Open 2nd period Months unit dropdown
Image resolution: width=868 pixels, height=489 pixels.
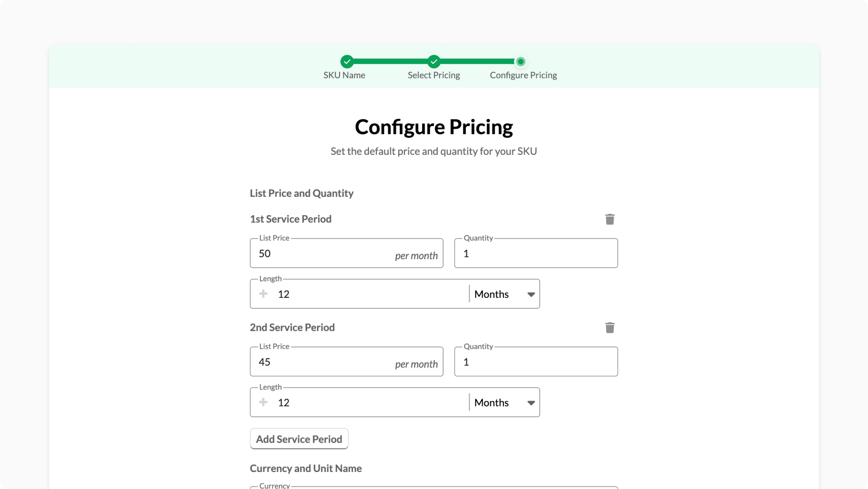[504, 403]
